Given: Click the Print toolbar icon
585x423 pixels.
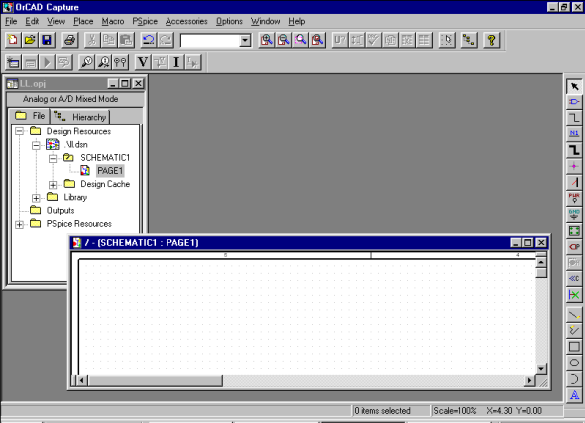Looking at the screenshot, I should coord(69,40).
